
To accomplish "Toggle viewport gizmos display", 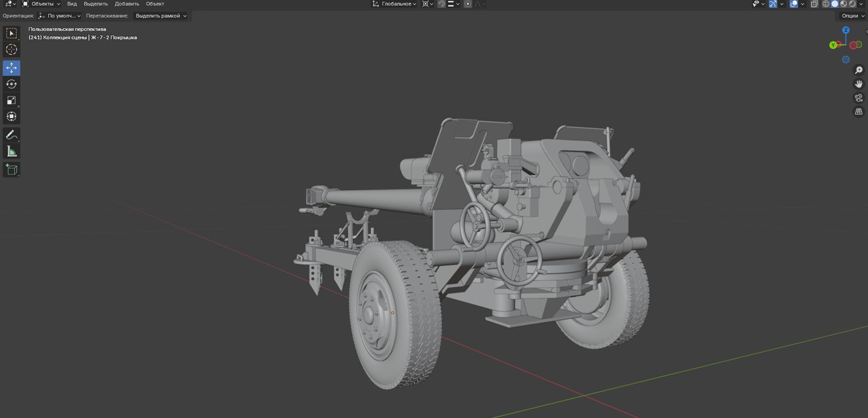I will point(773,4).
